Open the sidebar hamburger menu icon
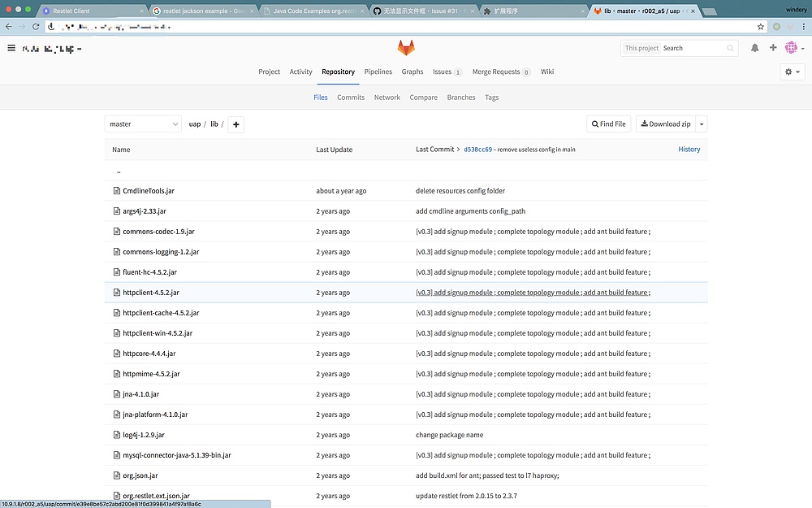Image resolution: width=812 pixels, height=508 pixels. click(11, 47)
